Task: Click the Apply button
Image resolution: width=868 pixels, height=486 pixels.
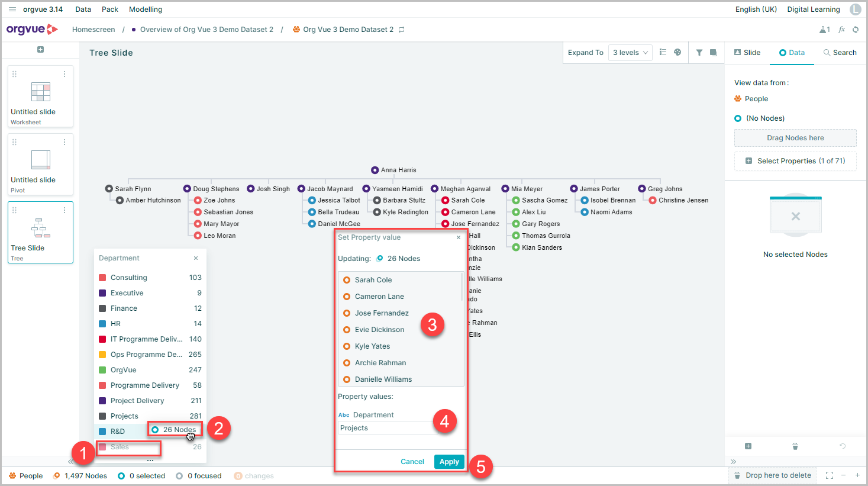Action: 449,462
